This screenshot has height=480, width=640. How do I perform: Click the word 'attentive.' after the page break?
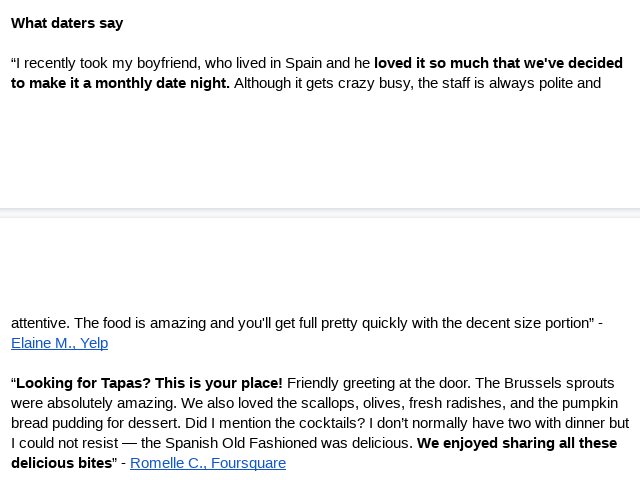40,323
